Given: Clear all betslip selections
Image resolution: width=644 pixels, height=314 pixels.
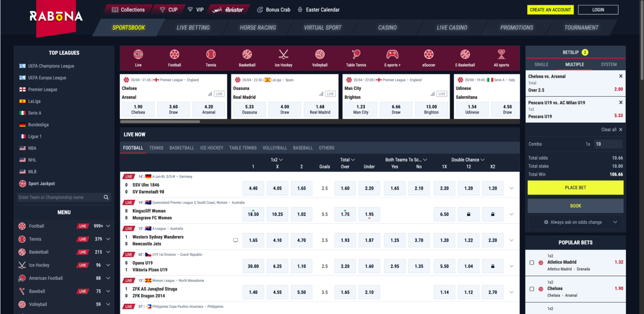Looking at the screenshot, I should [x=612, y=130].
